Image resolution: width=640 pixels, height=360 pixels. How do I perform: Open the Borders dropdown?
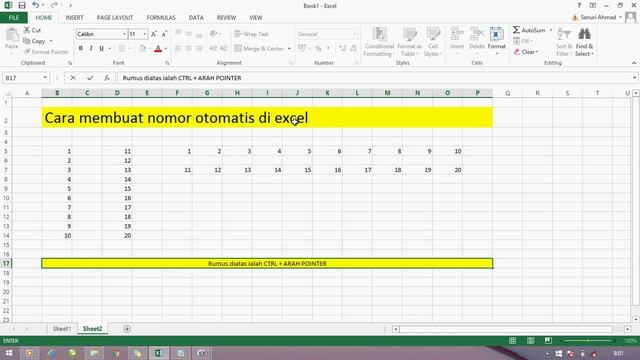click(130, 49)
